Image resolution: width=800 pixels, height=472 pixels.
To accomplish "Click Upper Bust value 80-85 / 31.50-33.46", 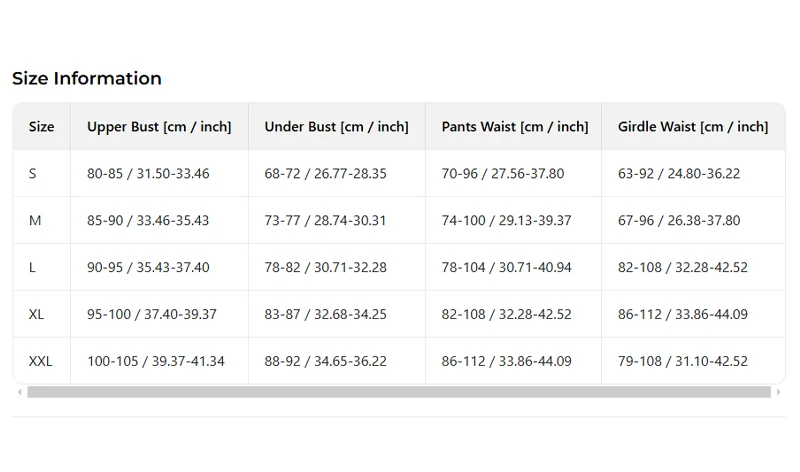I will 148,173.
